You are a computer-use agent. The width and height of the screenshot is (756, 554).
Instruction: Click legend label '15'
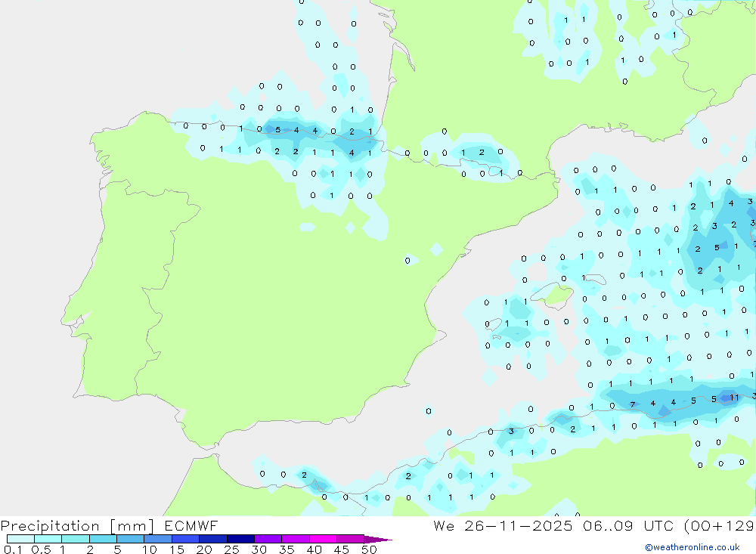coord(177,549)
